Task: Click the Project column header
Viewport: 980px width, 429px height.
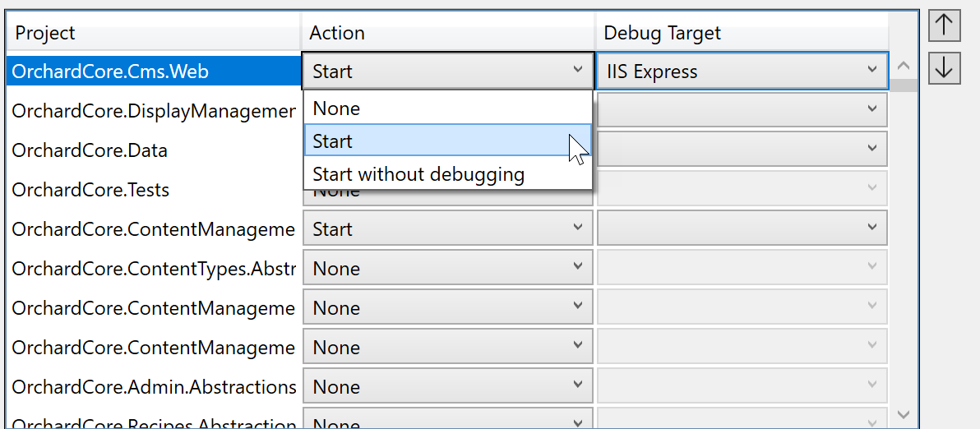Action: [154, 33]
